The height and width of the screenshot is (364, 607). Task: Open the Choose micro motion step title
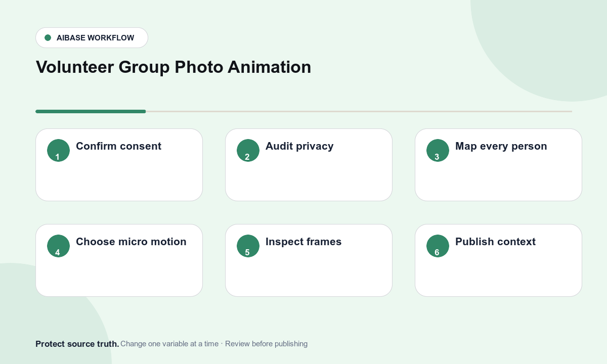pos(131,242)
